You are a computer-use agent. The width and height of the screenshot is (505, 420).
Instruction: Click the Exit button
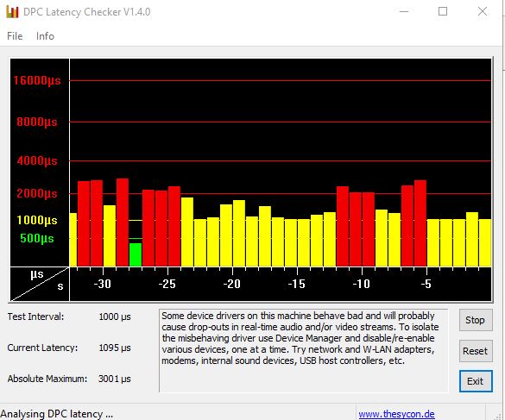tap(476, 381)
